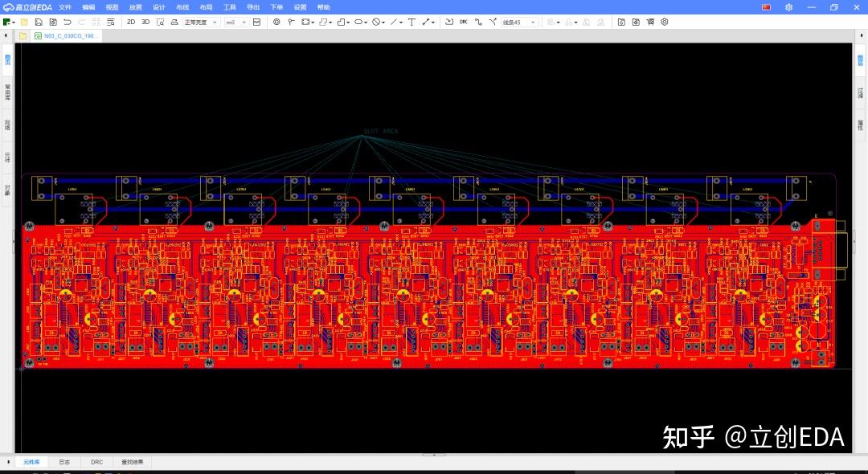The image size is (868, 474).
Task: Click the undo arrow icon
Action: pos(68,22)
